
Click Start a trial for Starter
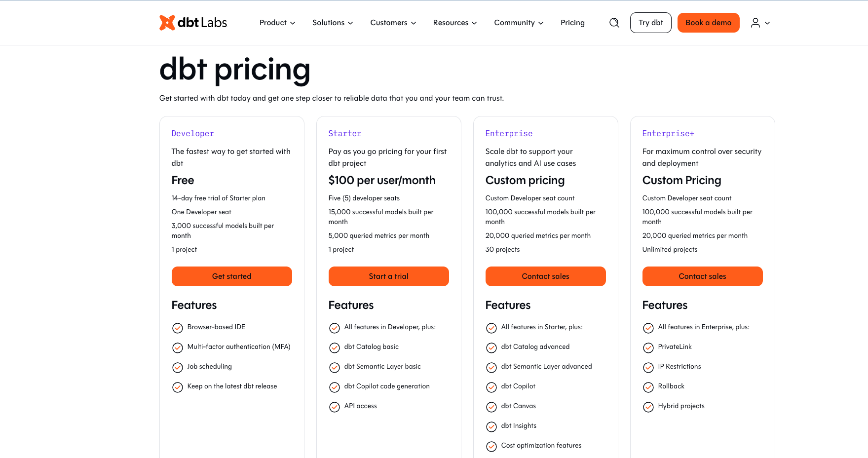coord(388,276)
